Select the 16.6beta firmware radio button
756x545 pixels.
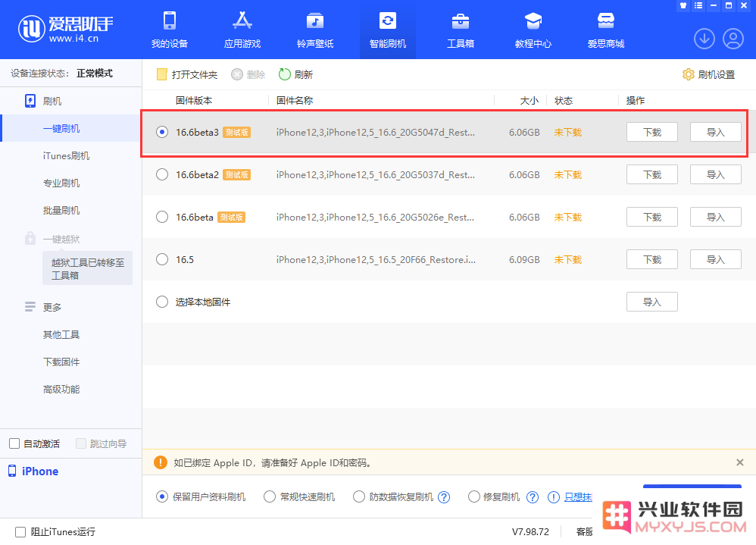162,217
